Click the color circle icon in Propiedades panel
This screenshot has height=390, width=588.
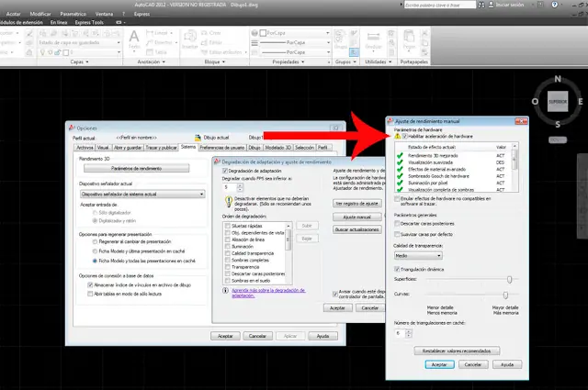tap(254, 33)
